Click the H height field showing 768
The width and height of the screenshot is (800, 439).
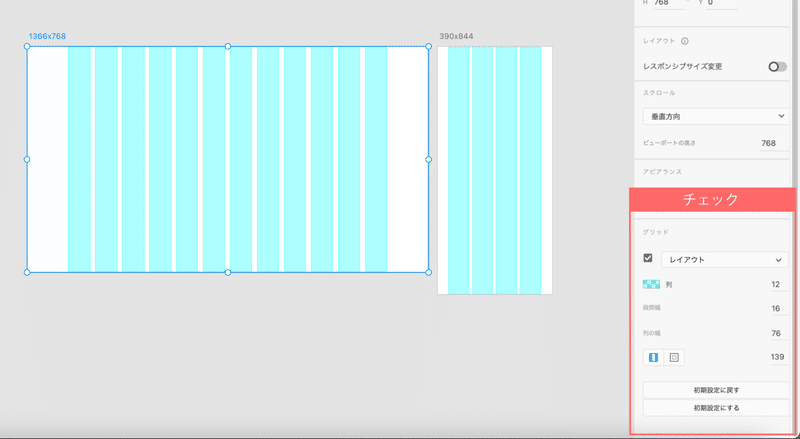click(x=667, y=3)
